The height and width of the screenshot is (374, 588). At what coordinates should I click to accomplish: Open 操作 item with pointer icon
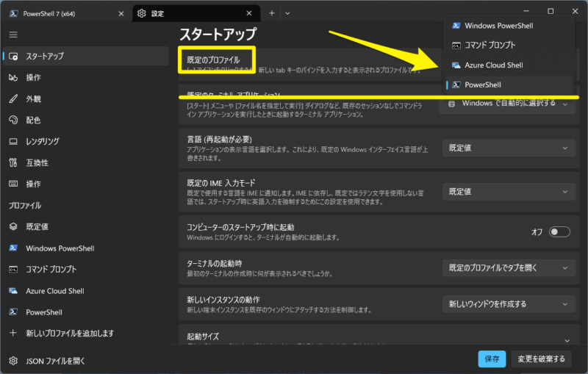(x=85, y=78)
